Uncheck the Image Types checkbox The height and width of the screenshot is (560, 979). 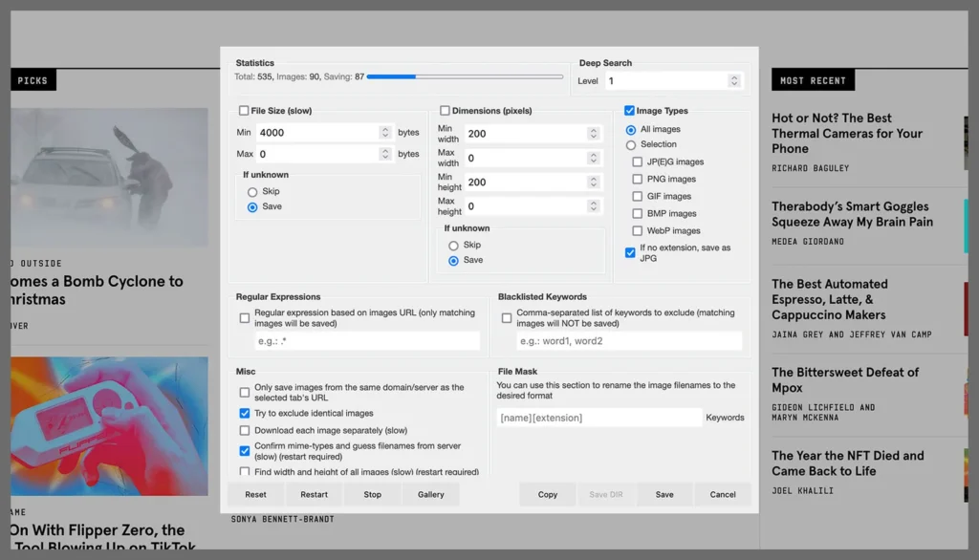(629, 111)
